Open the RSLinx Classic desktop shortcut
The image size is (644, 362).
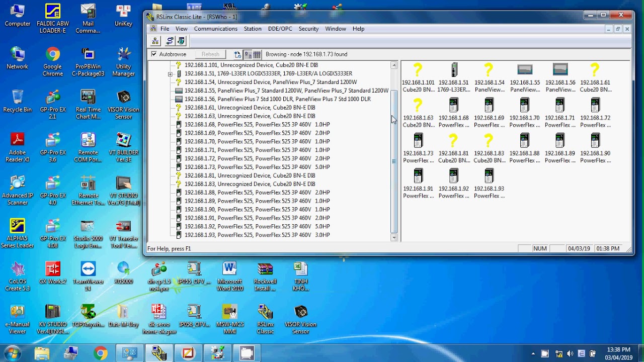click(265, 319)
